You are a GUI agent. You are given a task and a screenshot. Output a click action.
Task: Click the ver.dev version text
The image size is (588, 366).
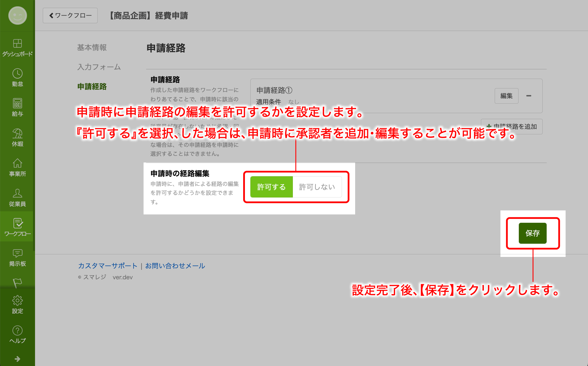pyautogui.click(x=123, y=277)
